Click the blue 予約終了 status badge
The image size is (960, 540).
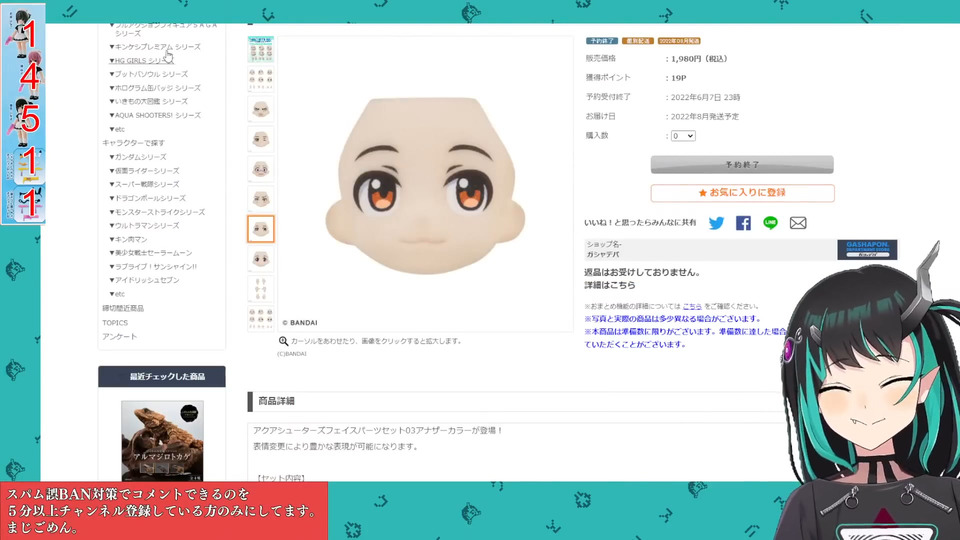click(602, 41)
